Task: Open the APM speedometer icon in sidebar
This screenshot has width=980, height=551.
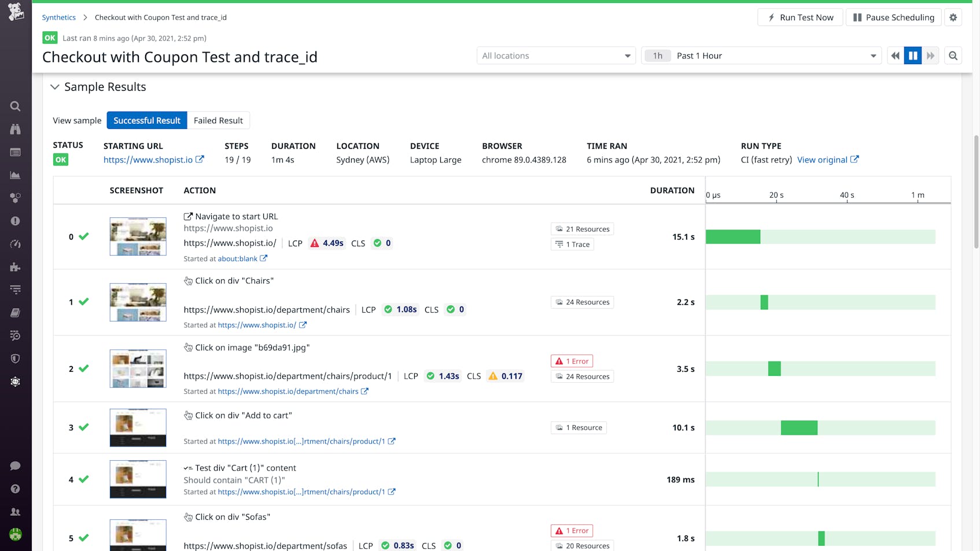Action: coord(16,243)
